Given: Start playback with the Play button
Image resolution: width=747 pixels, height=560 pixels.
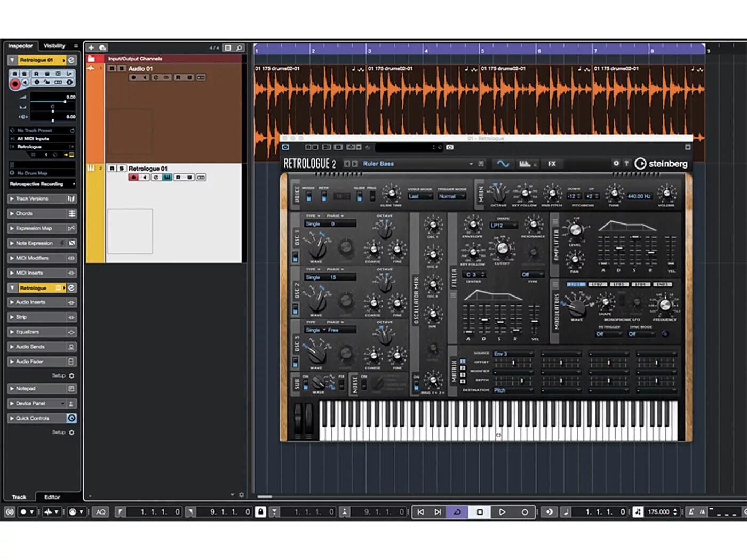Looking at the screenshot, I should click(502, 512).
